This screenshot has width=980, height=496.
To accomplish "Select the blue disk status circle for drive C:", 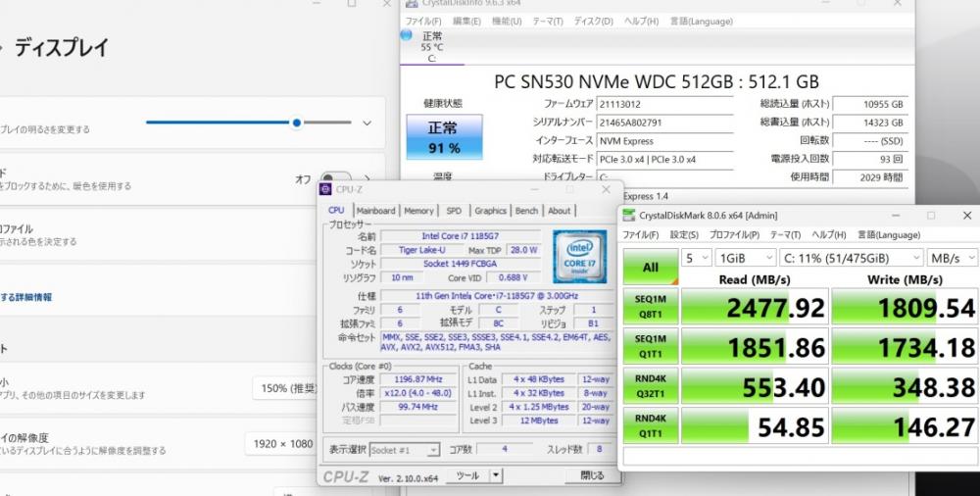I will (x=407, y=35).
